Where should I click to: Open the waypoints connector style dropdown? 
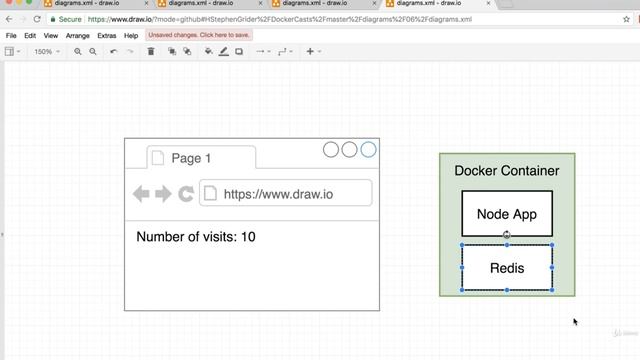pyautogui.click(x=285, y=51)
